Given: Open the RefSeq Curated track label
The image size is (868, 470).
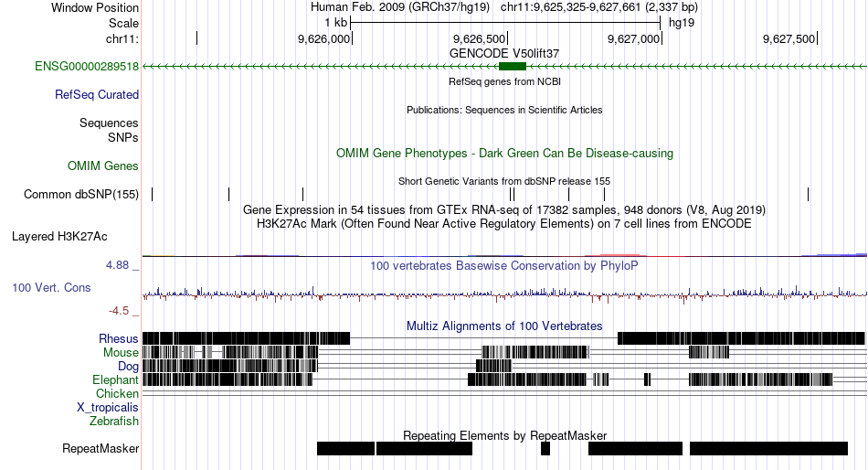Looking at the screenshot, I should pyautogui.click(x=97, y=95).
